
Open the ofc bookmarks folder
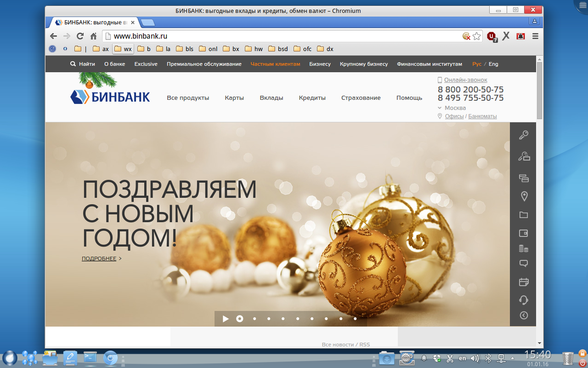303,49
